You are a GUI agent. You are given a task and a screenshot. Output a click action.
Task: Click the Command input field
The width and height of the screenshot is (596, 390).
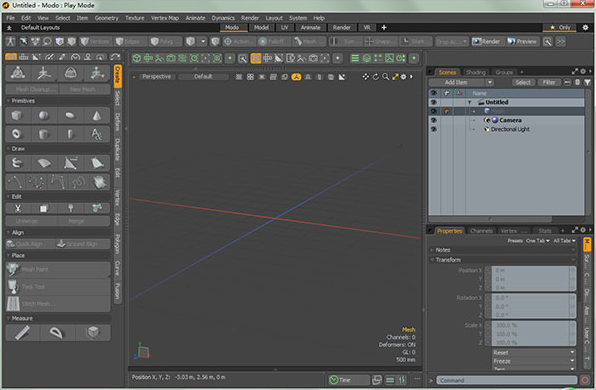[x=506, y=380]
